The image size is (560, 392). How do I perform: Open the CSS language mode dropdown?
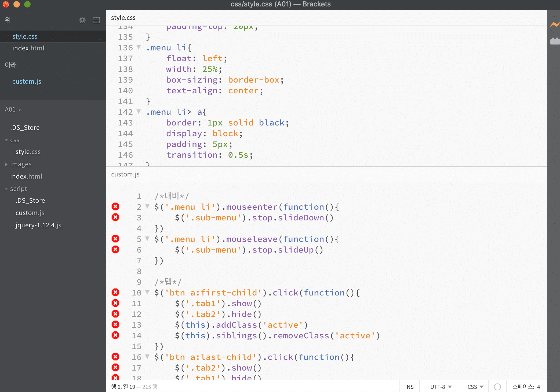coord(475,387)
